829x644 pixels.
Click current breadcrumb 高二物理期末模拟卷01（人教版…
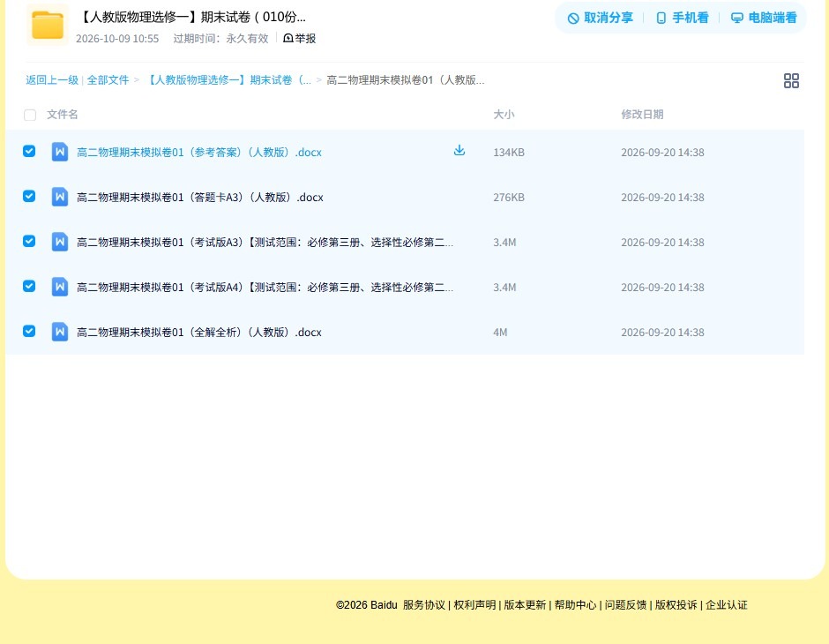[406, 80]
